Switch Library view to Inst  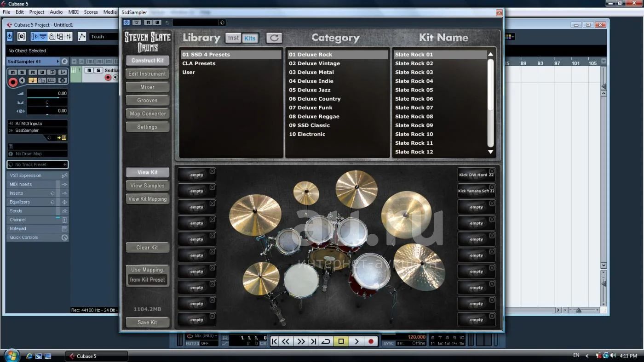coord(234,38)
